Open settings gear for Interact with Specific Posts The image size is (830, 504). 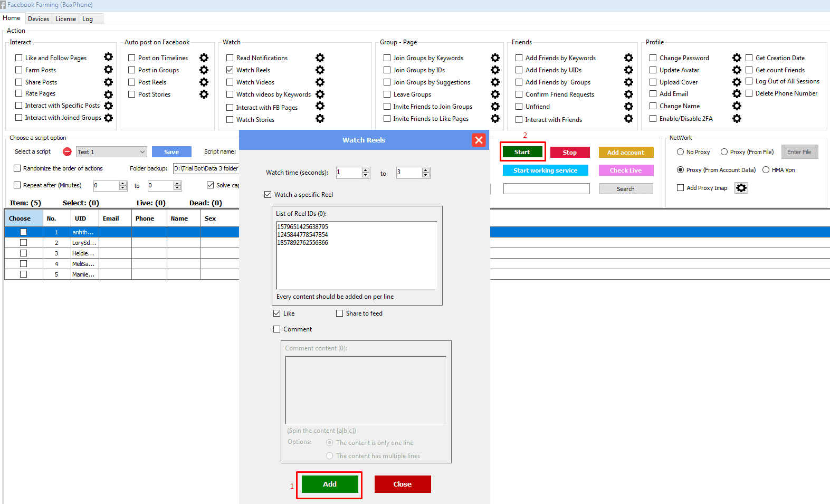tap(108, 106)
